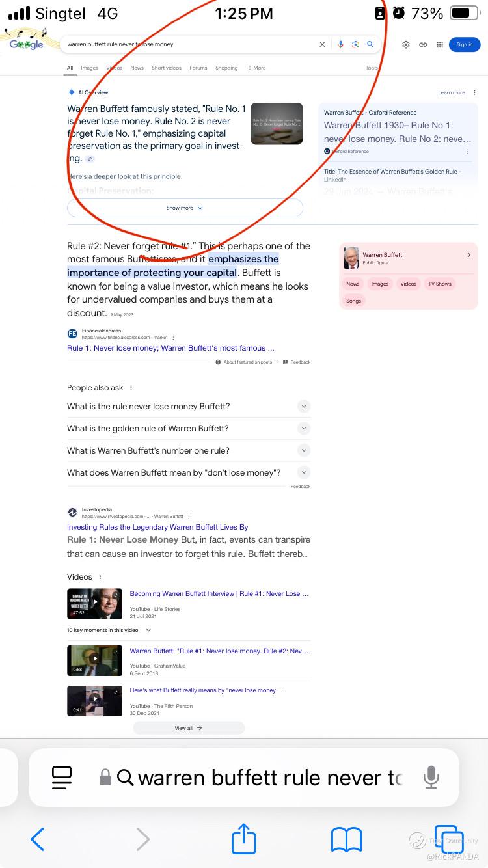Tap the Safari page menu icon in address bar
488x868 pixels.
[62, 777]
